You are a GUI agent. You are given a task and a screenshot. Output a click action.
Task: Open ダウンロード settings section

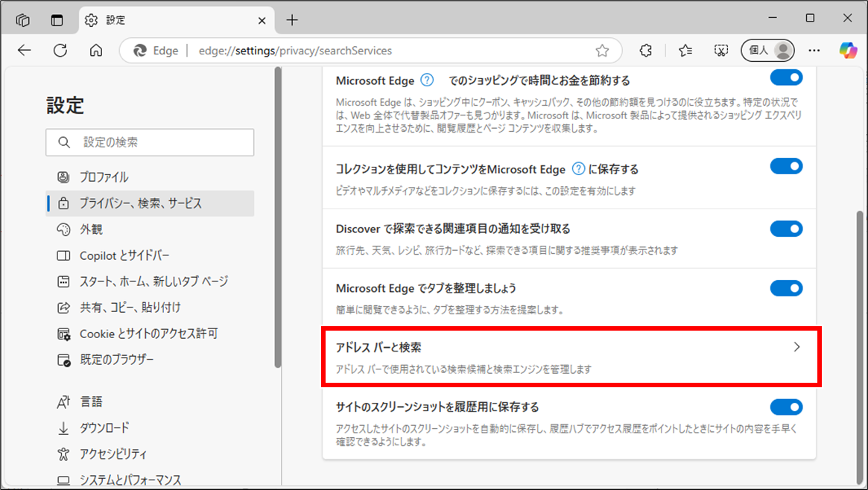point(150,427)
